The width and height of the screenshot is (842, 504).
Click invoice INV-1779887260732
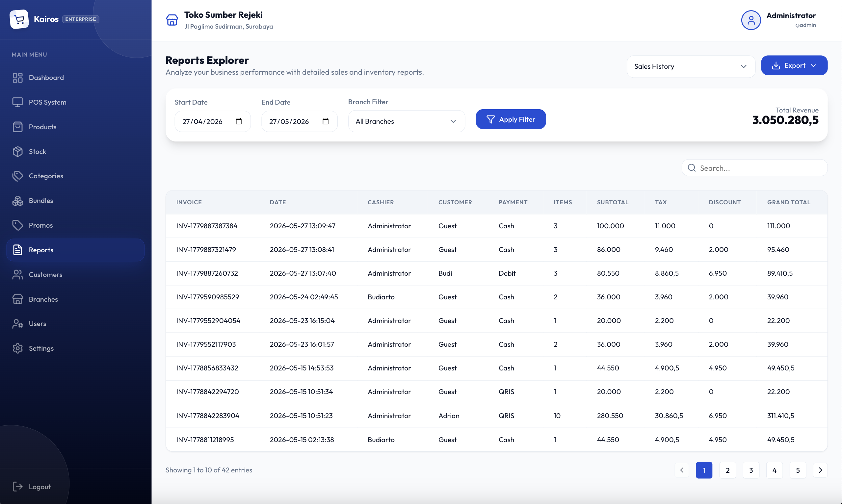pos(207,273)
